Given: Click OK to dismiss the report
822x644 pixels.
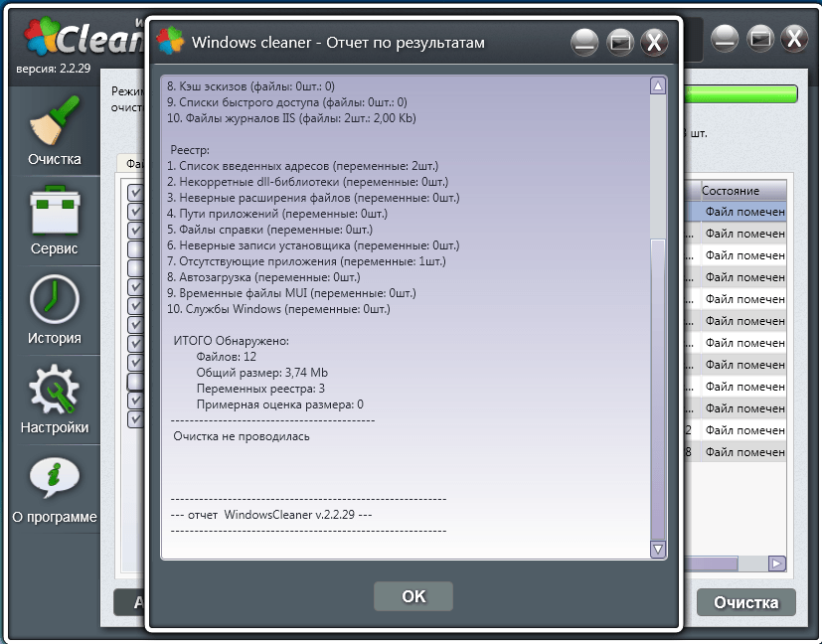Looking at the screenshot, I should (413, 596).
